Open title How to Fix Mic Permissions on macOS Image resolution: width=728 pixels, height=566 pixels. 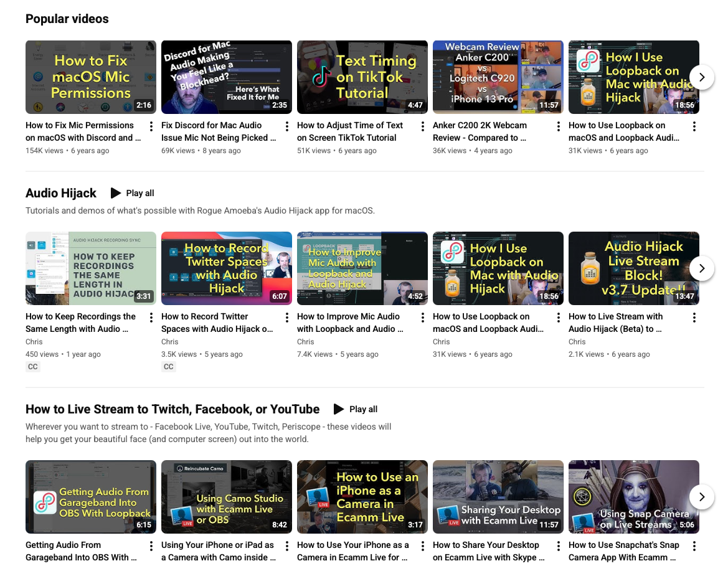[x=83, y=131]
